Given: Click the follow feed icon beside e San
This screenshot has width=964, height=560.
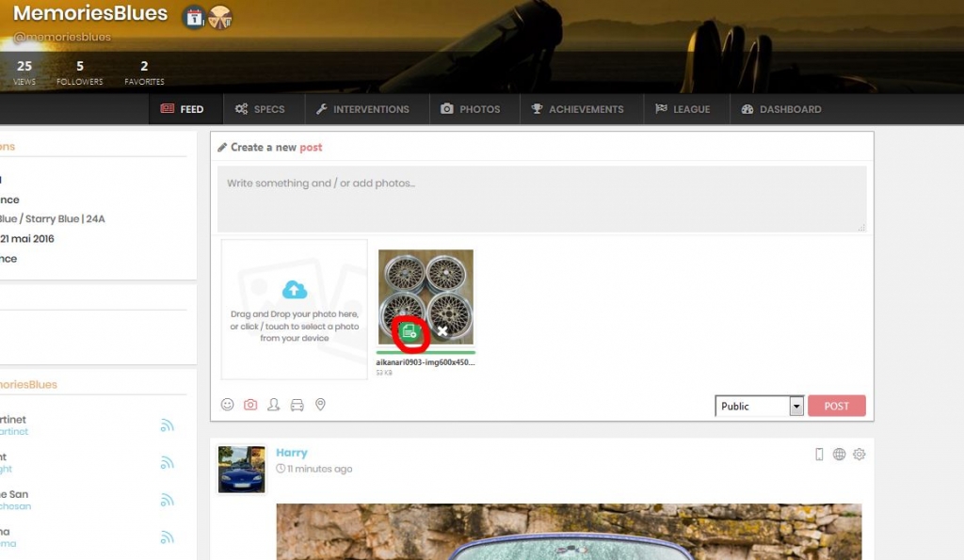Looking at the screenshot, I should click(x=167, y=500).
